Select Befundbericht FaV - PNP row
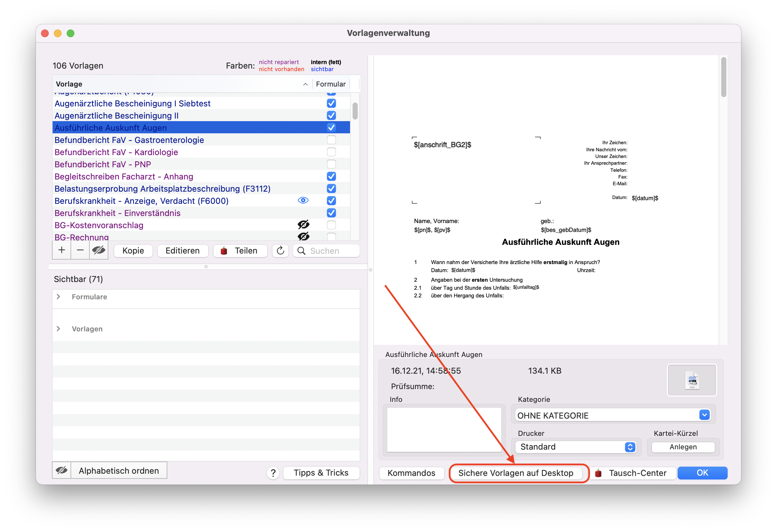777x532 pixels. 201,164
